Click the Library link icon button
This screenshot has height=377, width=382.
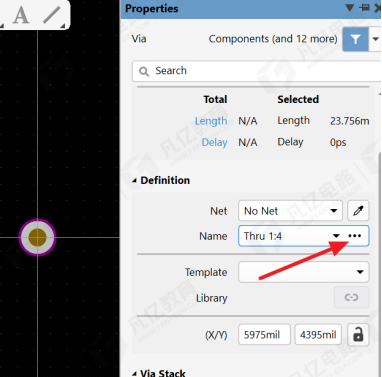pyautogui.click(x=351, y=297)
